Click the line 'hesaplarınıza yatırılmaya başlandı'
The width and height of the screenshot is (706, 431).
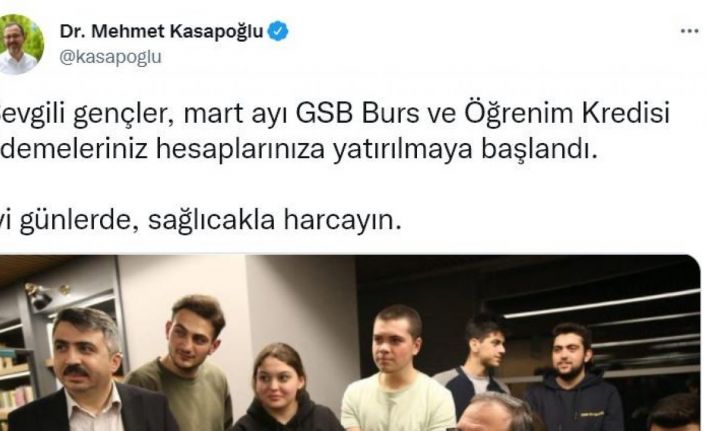click(376, 149)
